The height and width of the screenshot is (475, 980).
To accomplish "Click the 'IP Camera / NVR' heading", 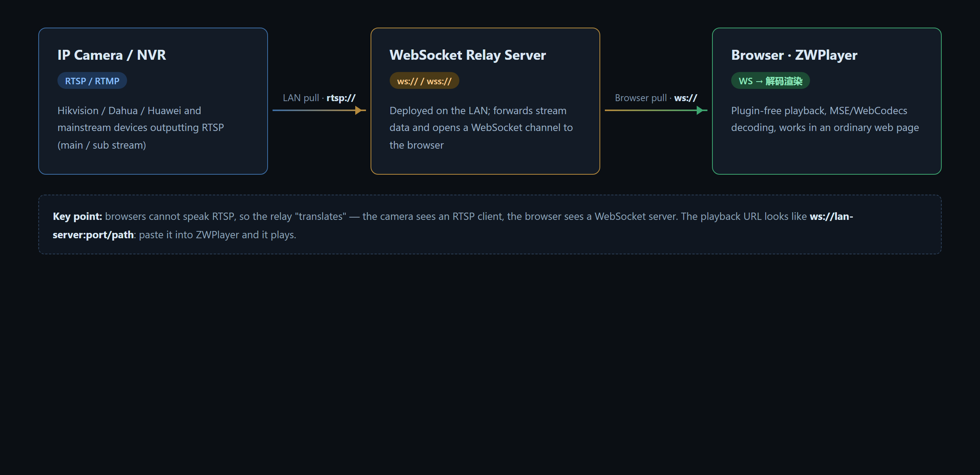I will [111, 55].
